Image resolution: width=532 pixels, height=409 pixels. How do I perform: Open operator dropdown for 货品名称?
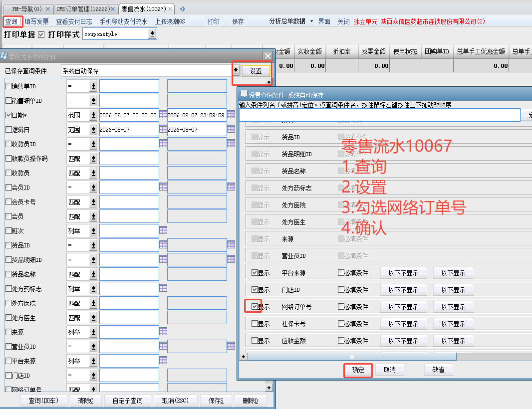(93, 274)
